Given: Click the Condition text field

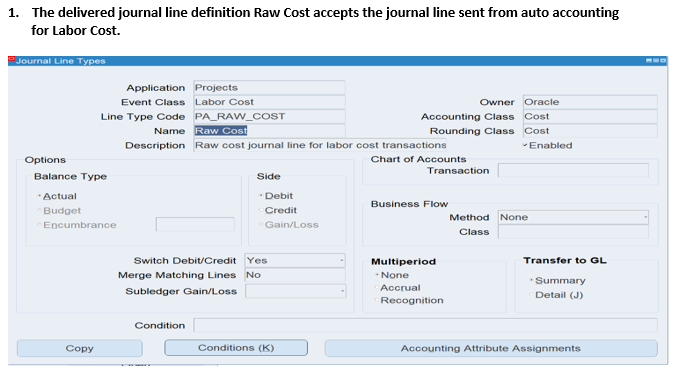Looking at the screenshot, I should click(425, 325).
